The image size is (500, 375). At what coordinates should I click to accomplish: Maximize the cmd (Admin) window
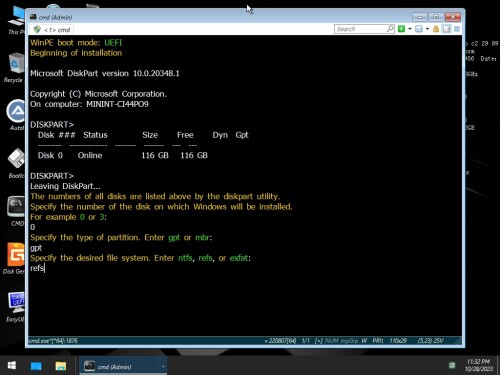point(436,17)
